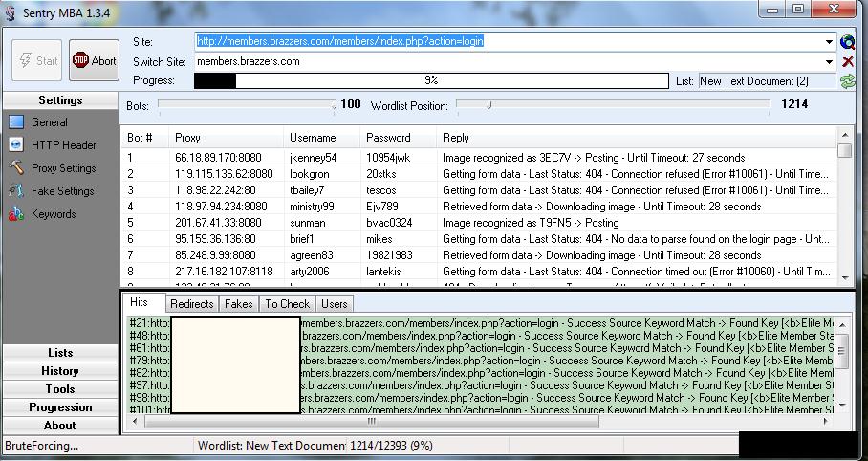Switch to the Hits tab
The image size is (868, 461).
(x=142, y=302)
